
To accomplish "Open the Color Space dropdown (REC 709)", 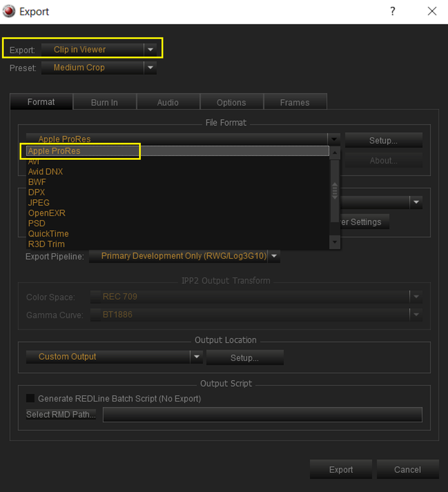I will coord(256,296).
